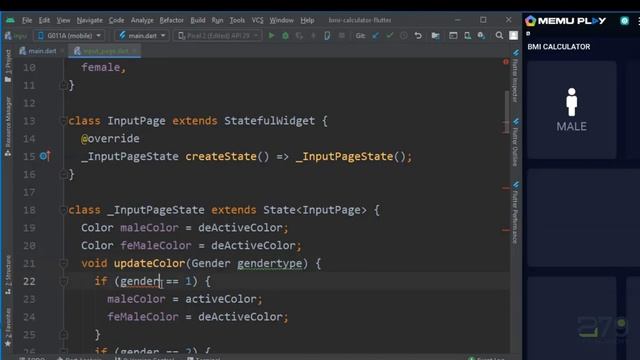Viewport: 640px width, 360px height.
Task: Open the Build menu
Action: 198,20
